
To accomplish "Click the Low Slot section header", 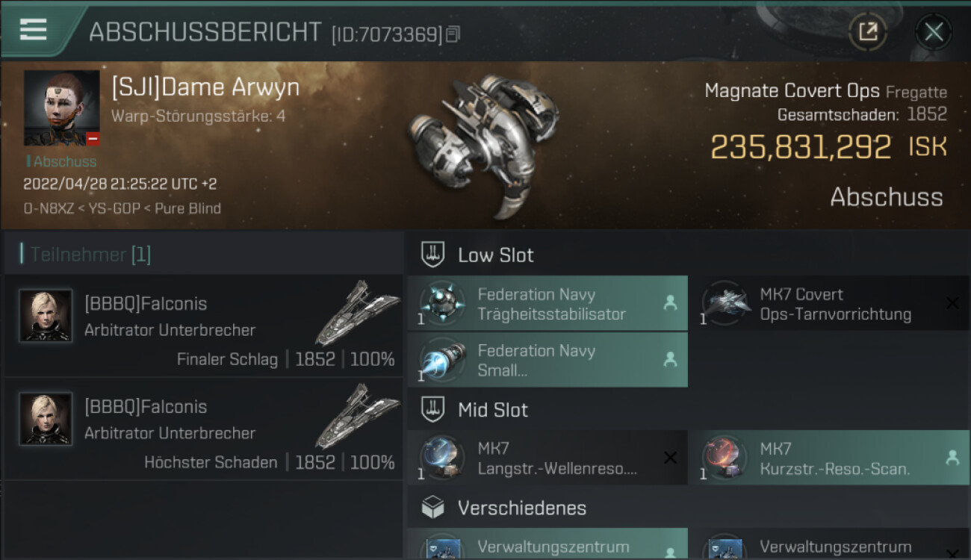I will coord(688,255).
